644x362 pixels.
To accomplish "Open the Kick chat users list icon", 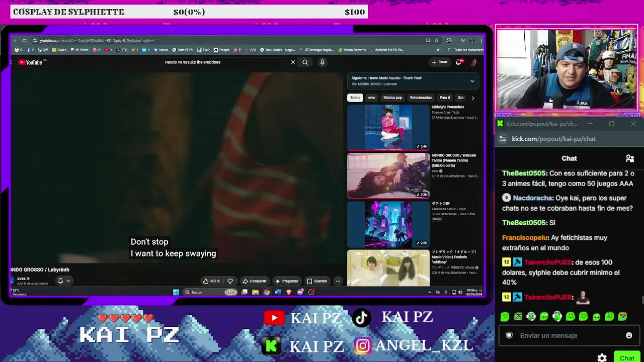I will click(629, 158).
